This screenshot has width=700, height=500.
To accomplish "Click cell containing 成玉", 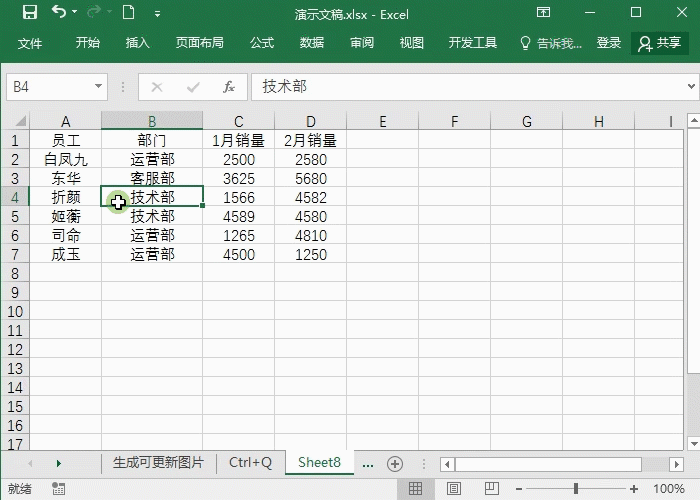I will [65, 254].
